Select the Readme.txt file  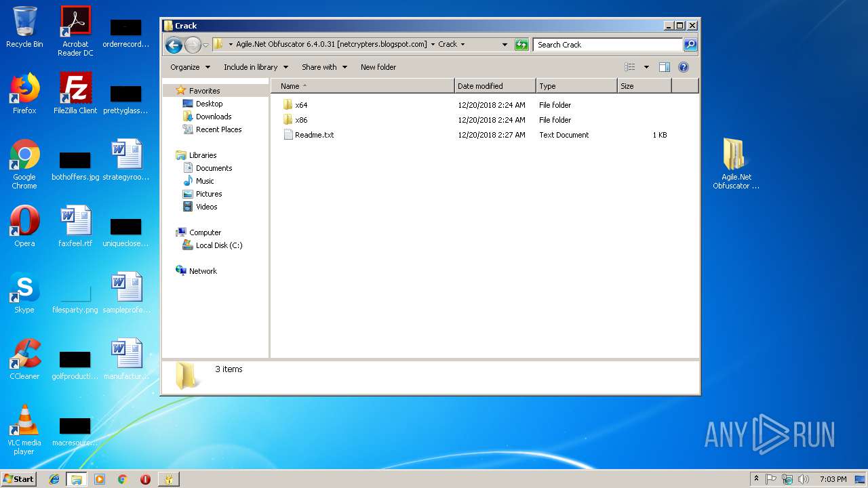click(x=309, y=135)
